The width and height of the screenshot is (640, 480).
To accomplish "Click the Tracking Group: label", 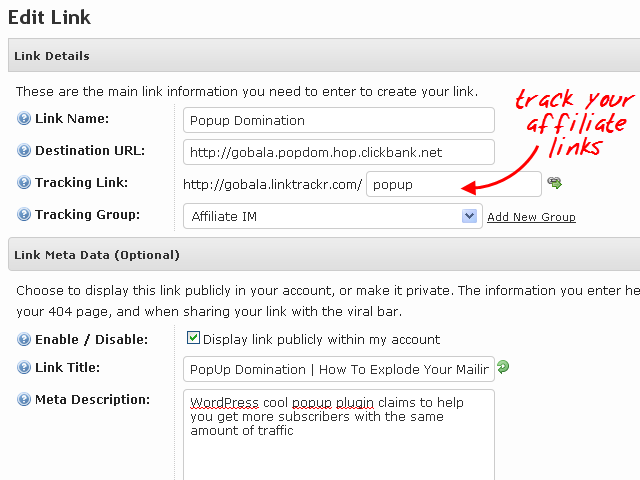I will pos(87,214).
